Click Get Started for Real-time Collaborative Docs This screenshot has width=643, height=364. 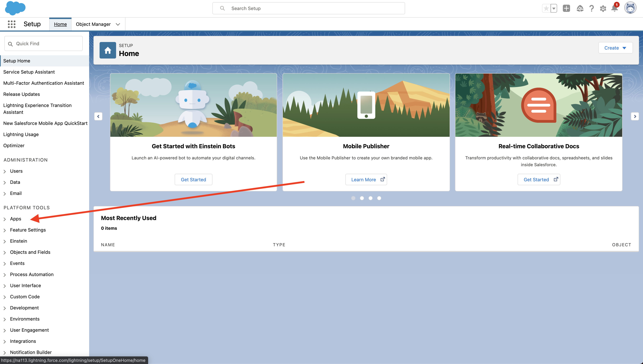539,179
